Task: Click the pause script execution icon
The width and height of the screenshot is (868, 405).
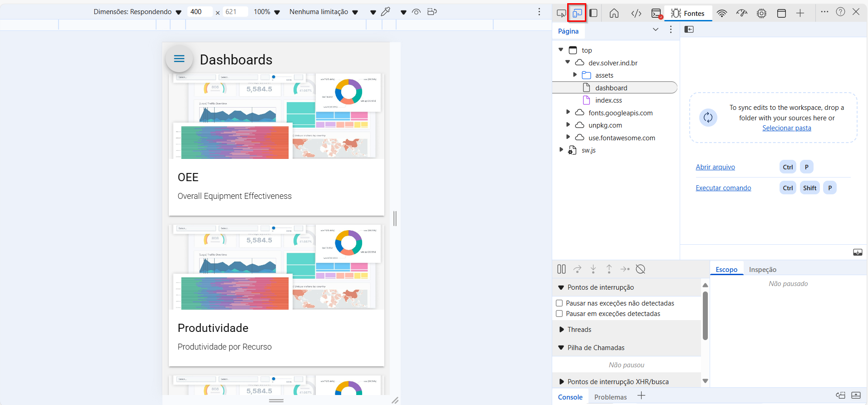Action: click(561, 269)
